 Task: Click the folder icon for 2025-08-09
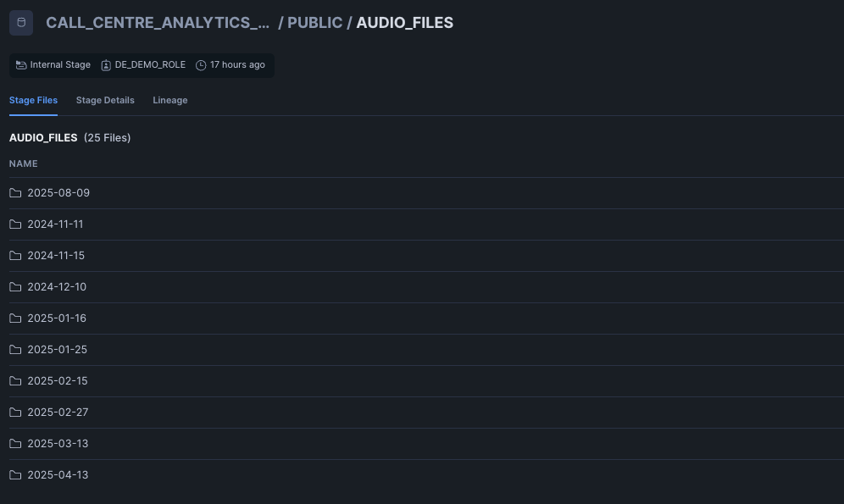click(x=15, y=192)
